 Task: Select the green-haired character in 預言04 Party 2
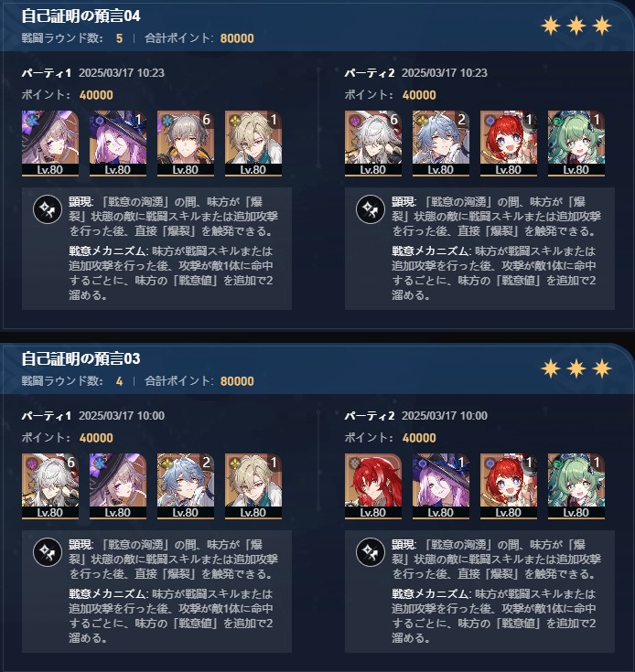(576, 144)
